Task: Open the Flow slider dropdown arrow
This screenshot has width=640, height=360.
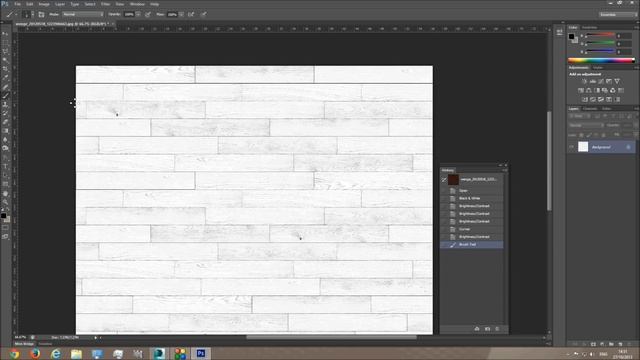Action: 181,14
